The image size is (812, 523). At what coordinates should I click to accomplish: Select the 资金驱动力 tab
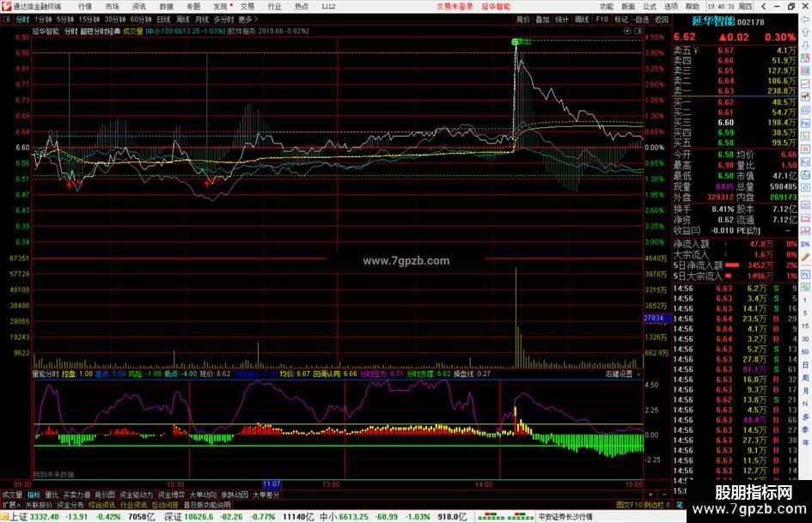(x=137, y=495)
